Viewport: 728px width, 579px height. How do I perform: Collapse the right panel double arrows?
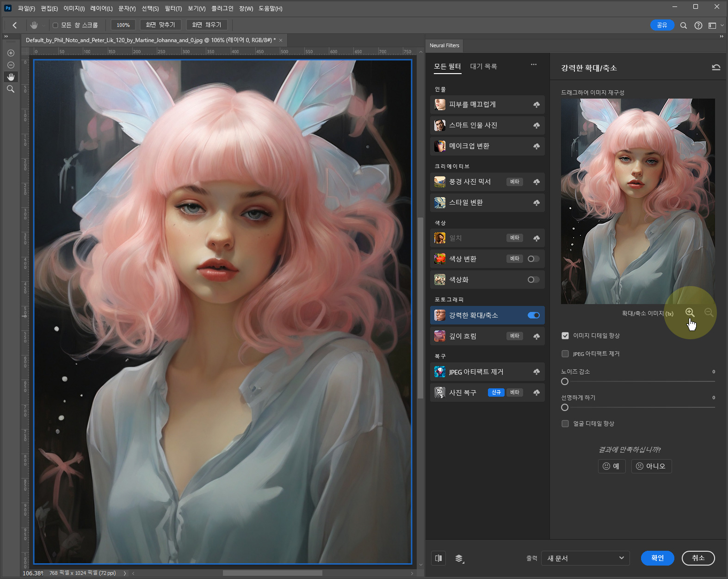(x=722, y=36)
